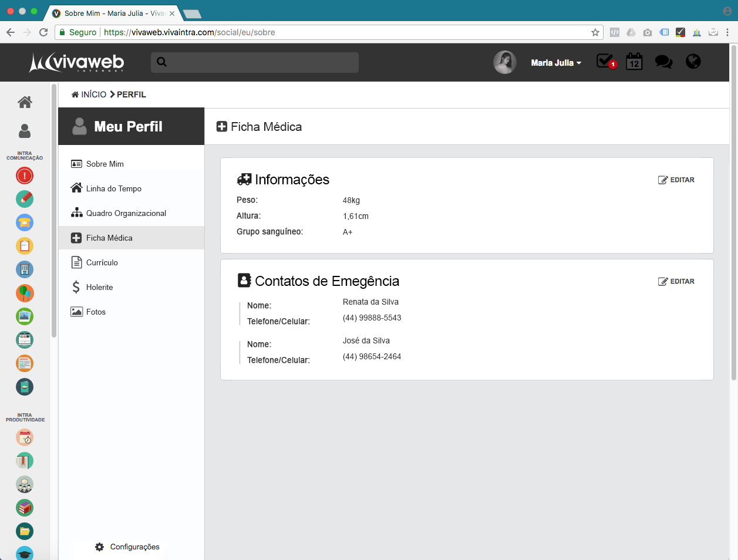Click the pencil icon in left sidebar
Screen dimensions: 738x560
click(x=25, y=199)
